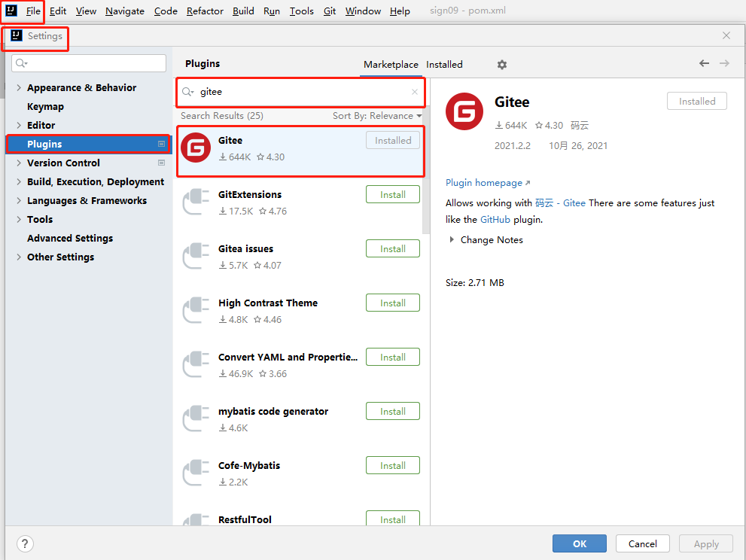Close the Settings dialog
The image size is (746, 560).
click(726, 35)
